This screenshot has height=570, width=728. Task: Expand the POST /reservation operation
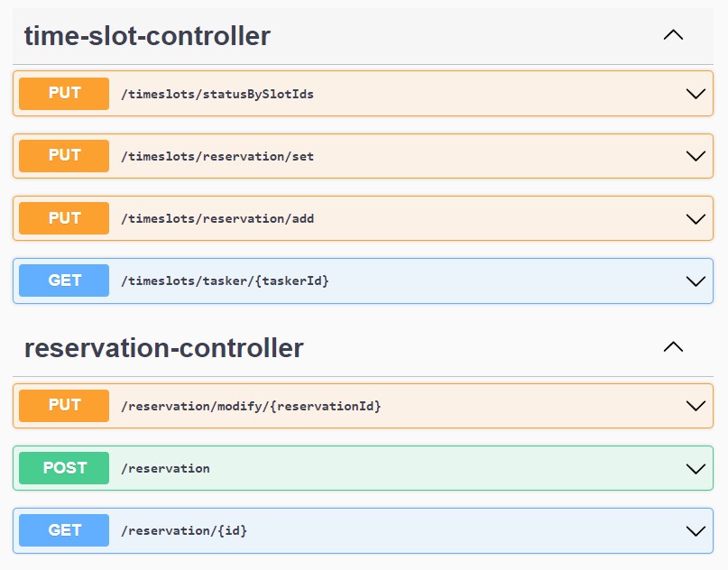point(695,468)
